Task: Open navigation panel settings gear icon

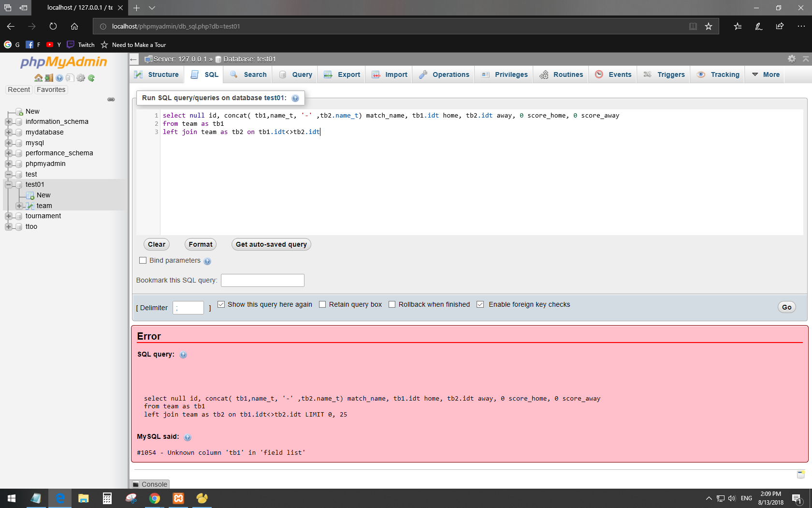Action: [x=81, y=78]
